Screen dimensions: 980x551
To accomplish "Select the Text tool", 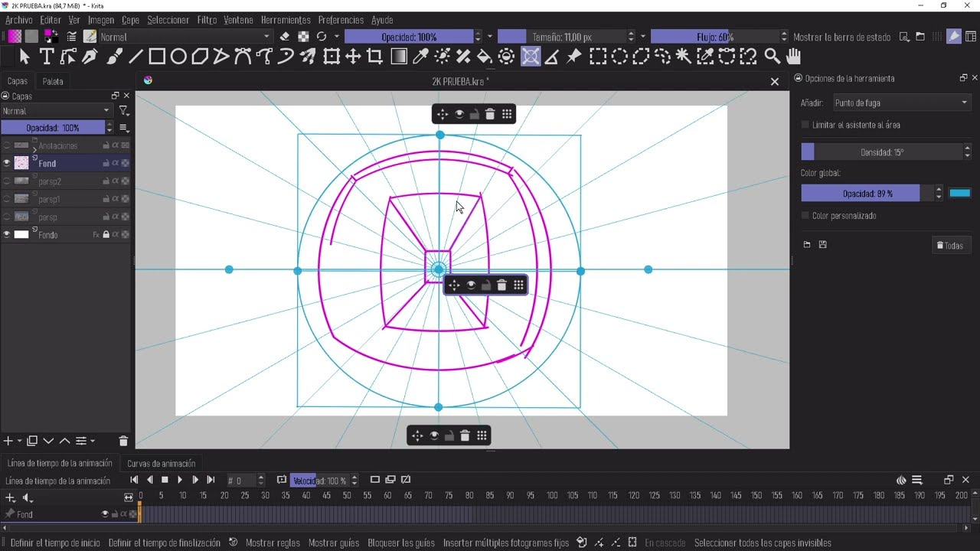I will (x=47, y=56).
